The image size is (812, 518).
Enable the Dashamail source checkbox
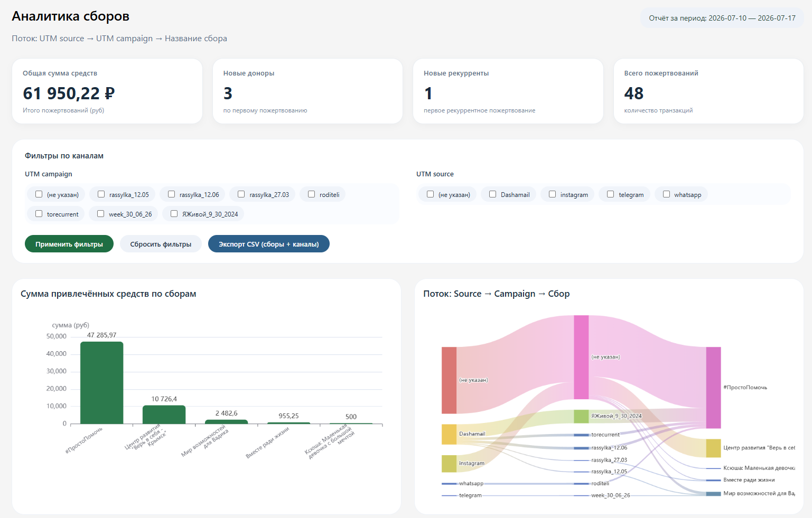[493, 194]
